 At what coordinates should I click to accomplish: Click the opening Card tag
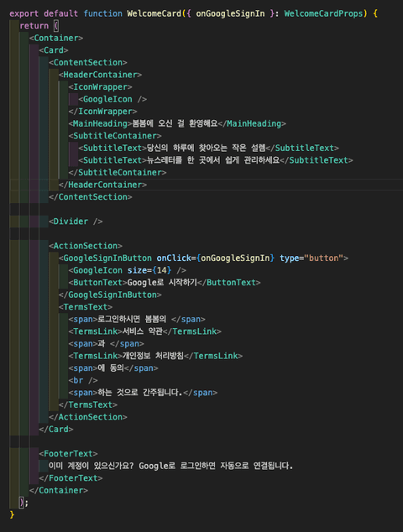(x=54, y=50)
